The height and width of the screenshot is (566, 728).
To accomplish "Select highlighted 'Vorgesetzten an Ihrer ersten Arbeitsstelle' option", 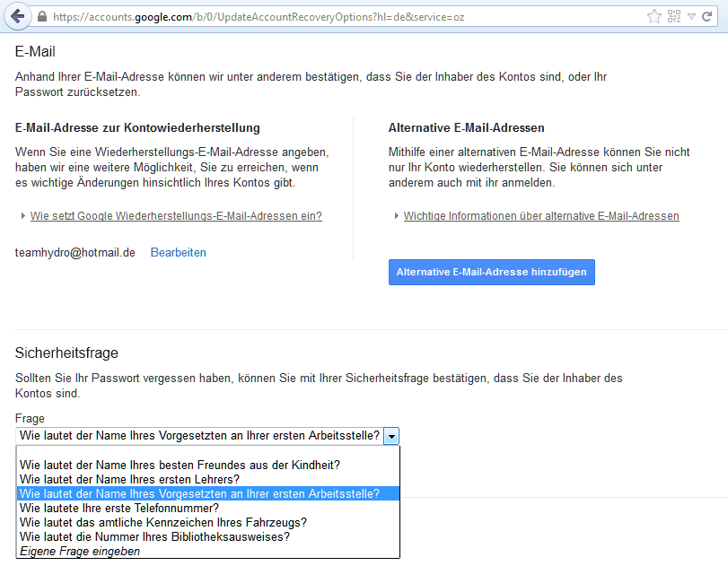I will (x=208, y=493).
